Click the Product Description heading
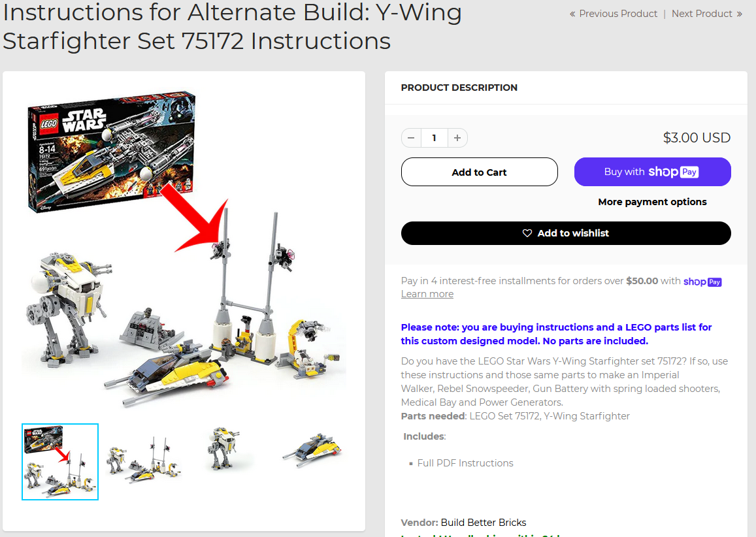Screen dimensions: 756x537 click(x=459, y=88)
